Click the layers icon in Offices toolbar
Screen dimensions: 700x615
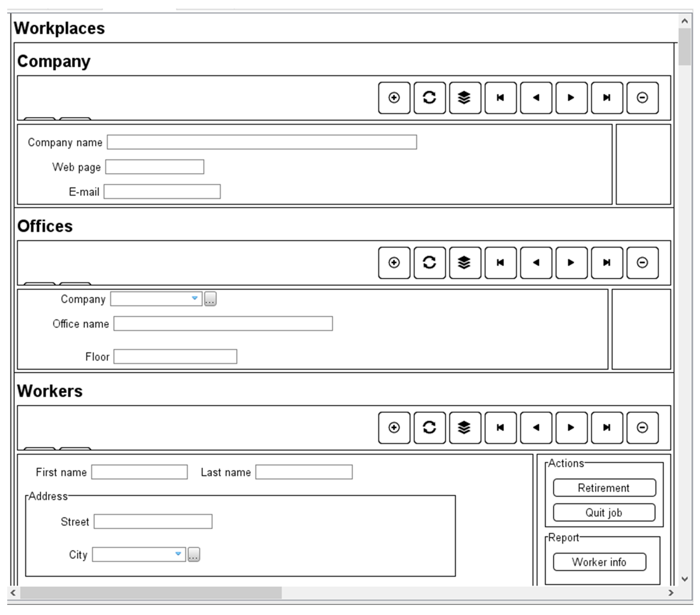point(465,263)
